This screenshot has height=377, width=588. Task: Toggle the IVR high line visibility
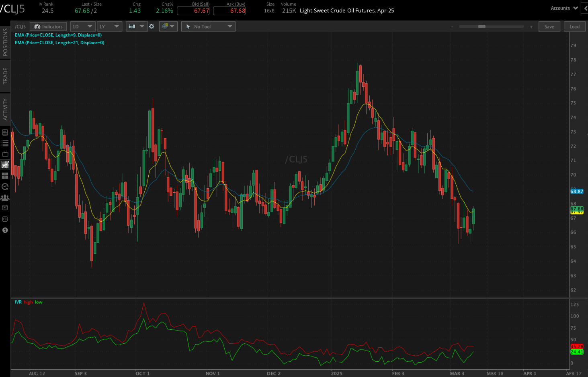point(27,302)
